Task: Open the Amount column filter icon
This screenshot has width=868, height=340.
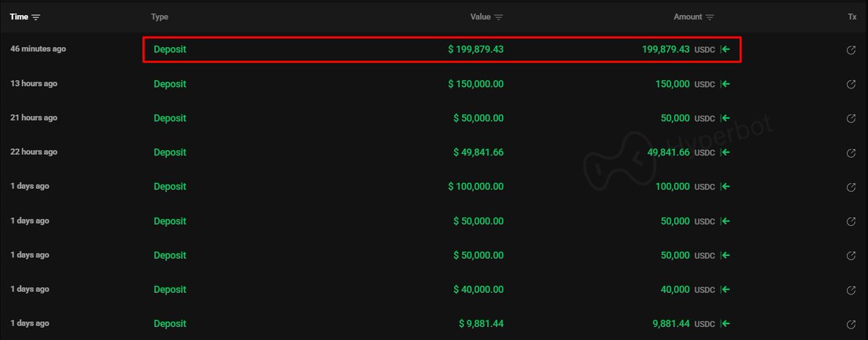Action: point(710,17)
